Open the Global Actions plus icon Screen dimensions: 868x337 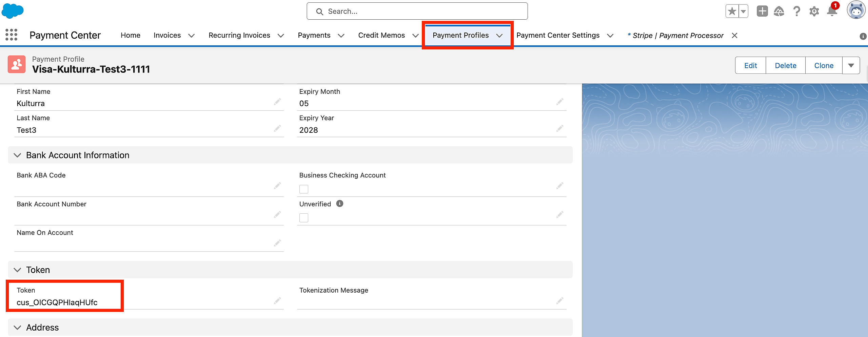click(762, 12)
